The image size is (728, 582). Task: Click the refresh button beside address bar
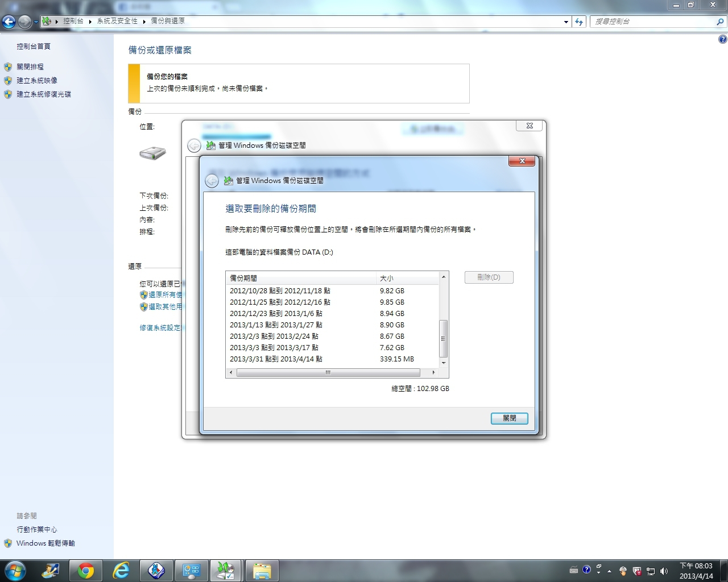coord(579,22)
